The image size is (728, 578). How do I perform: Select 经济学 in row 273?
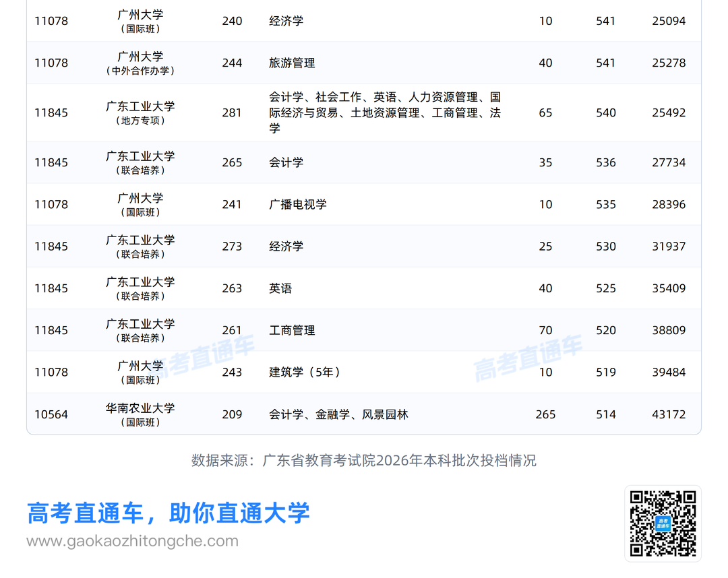point(286,247)
